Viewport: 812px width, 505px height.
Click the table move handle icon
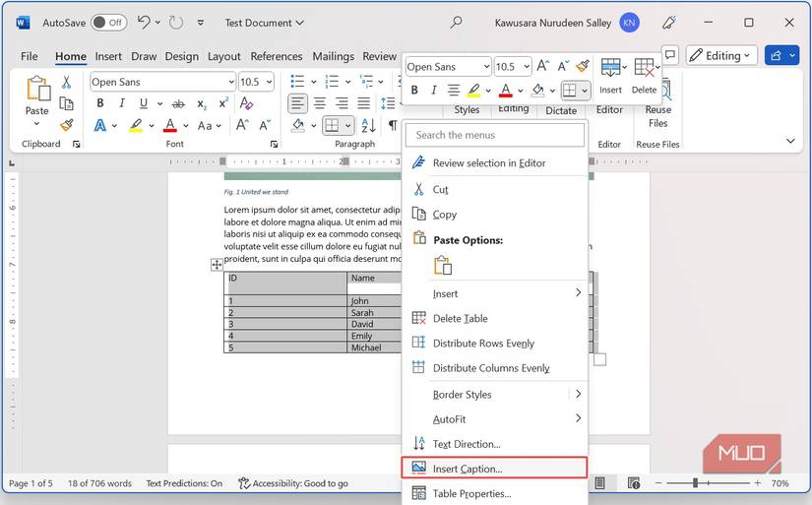click(216, 264)
